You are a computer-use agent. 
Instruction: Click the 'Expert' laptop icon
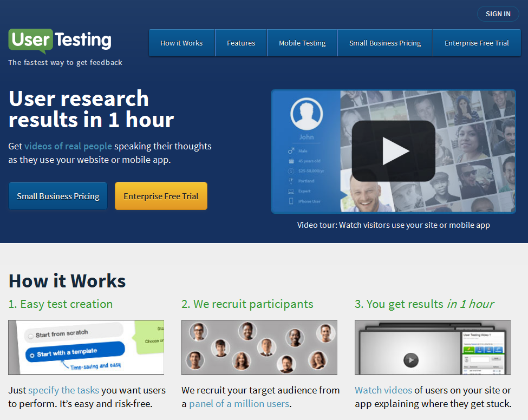point(291,191)
